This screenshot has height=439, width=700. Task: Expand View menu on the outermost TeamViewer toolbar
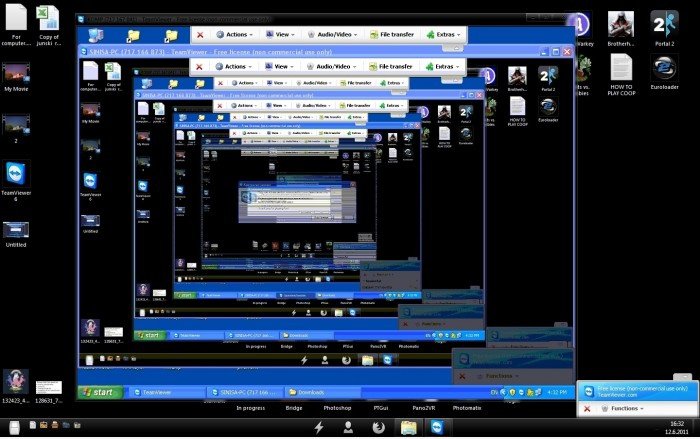(280, 34)
